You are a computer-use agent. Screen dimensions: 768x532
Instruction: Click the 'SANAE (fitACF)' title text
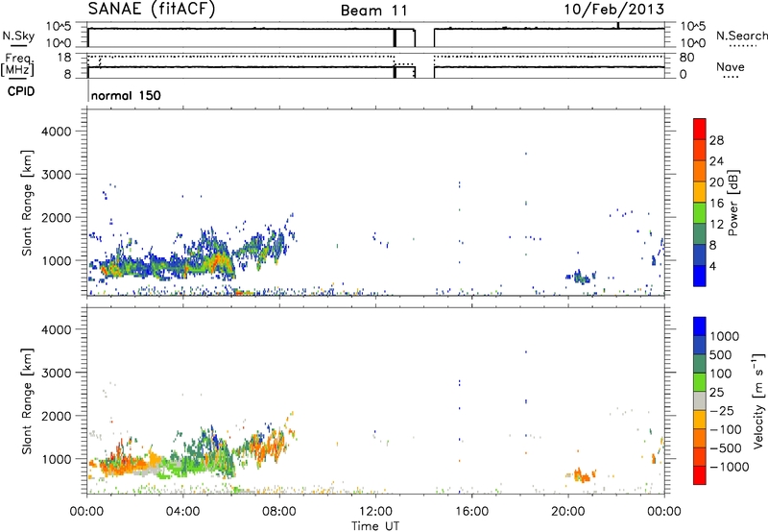tap(152, 9)
